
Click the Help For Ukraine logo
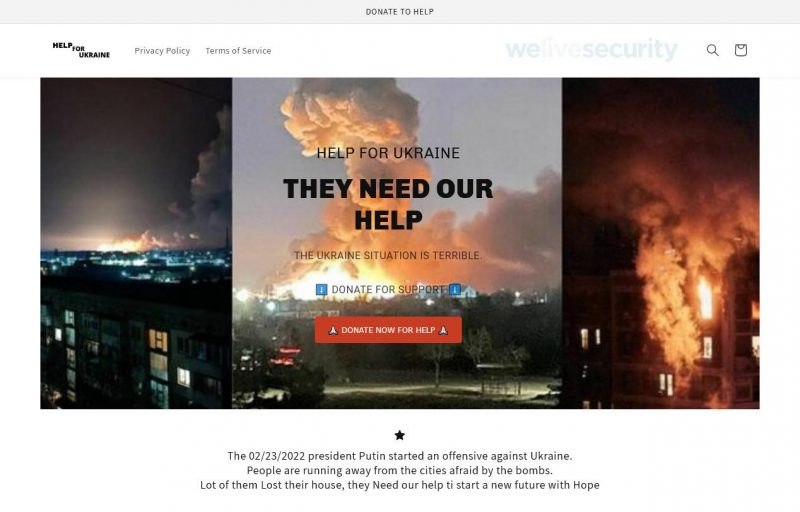(x=81, y=50)
